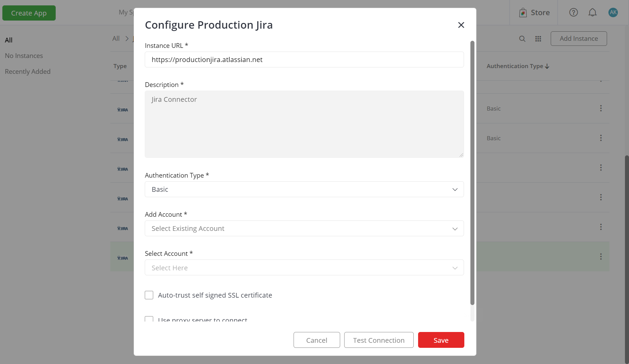Open the Authentication Type dropdown showing Basic

tap(304, 189)
